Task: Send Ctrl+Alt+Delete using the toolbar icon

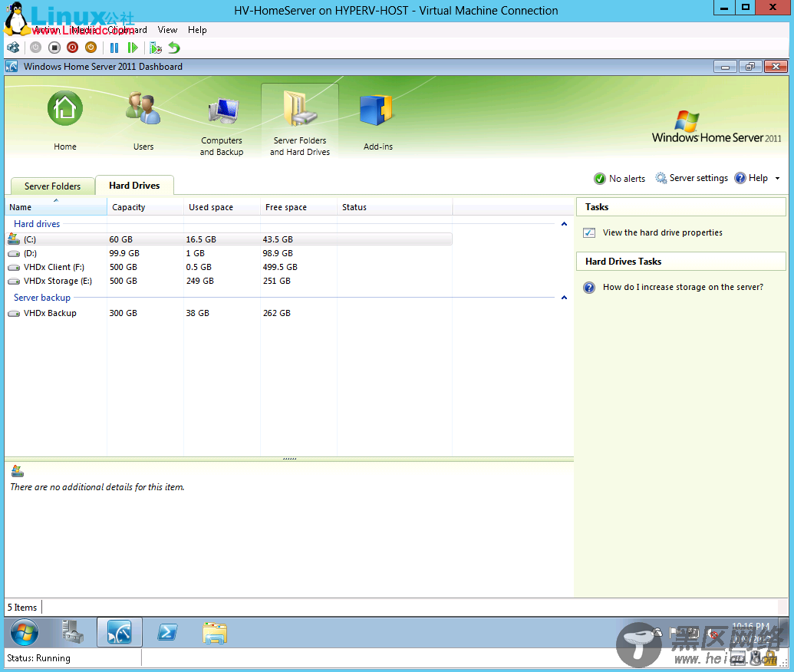Action: coord(13,48)
